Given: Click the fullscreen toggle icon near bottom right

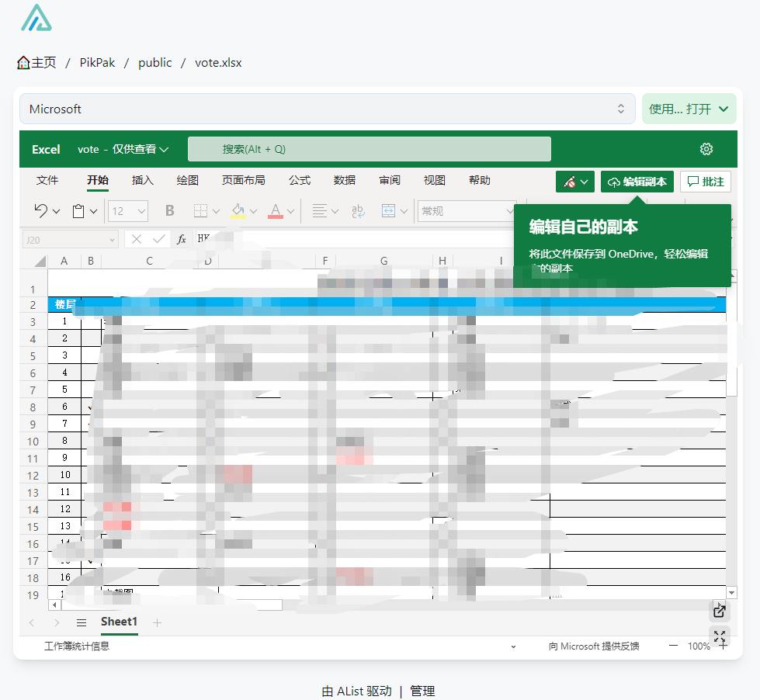Looking at the screenshot, I should pyautogui.click(x=719, y=636).
